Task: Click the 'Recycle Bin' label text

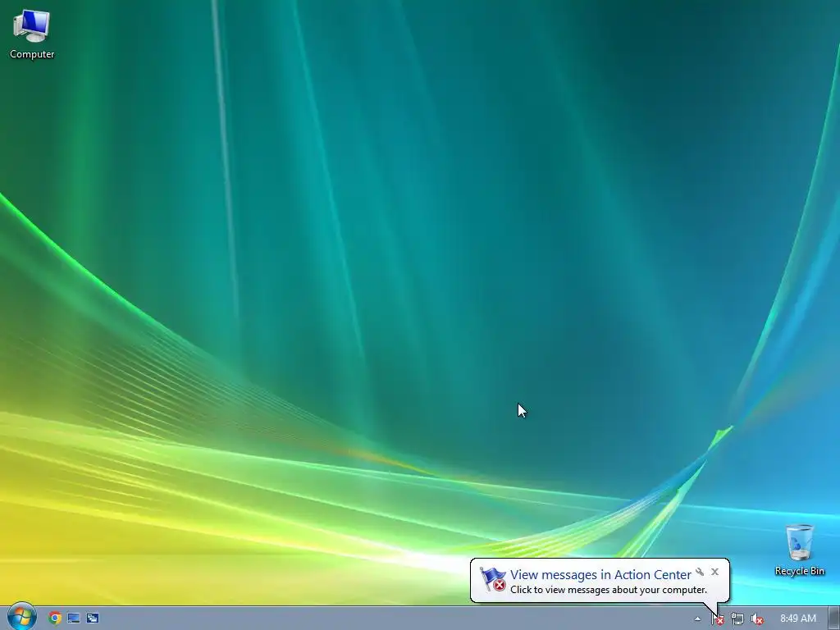Action: [x=799, y=571]
